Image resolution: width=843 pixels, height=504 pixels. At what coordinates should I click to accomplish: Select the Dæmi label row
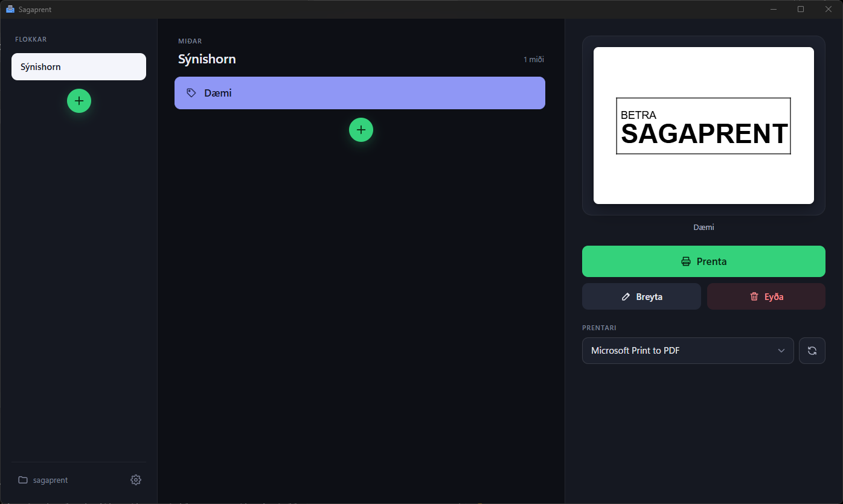click(360, 93)
